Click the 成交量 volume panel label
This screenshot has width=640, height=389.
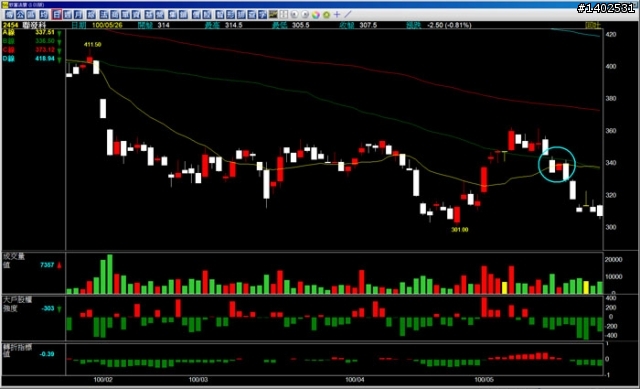click(x=14, y=256)
